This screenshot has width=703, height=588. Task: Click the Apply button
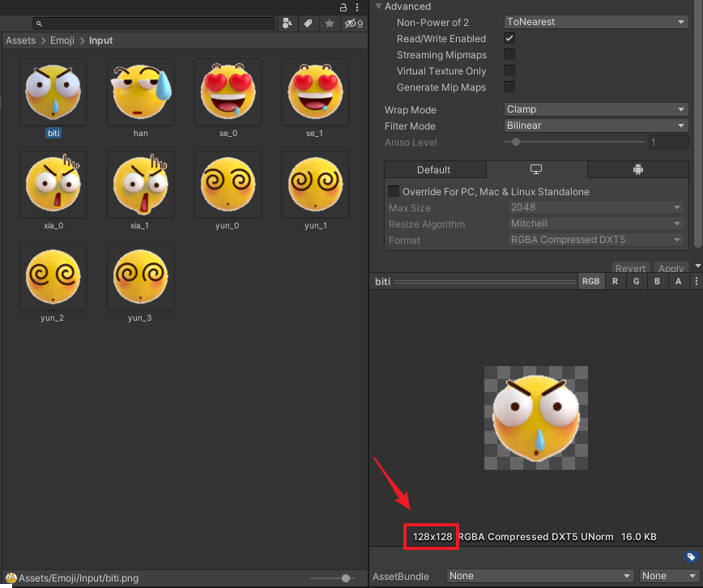point(671,267)
